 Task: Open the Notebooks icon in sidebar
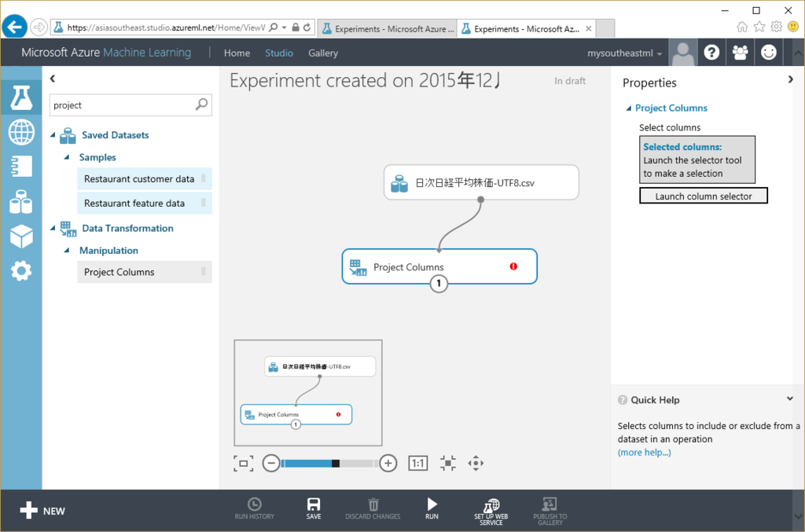pos(21,167)
